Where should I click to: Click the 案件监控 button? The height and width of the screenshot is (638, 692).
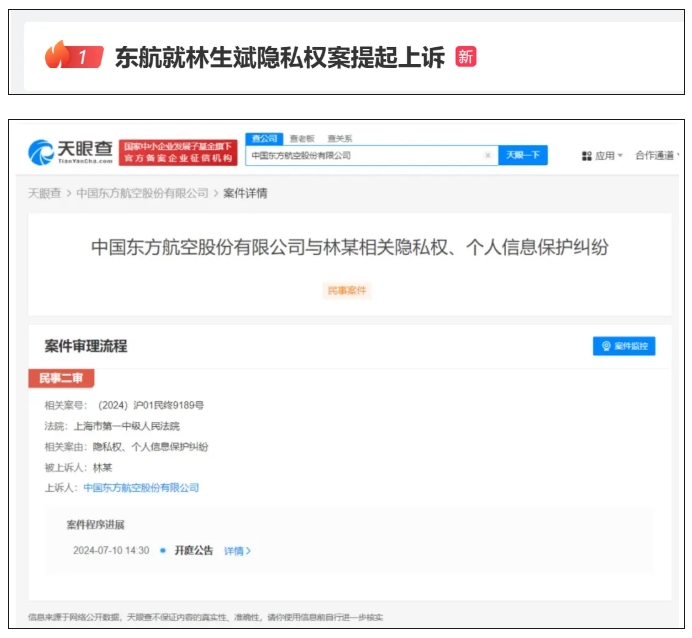click(x=624, y=346)
